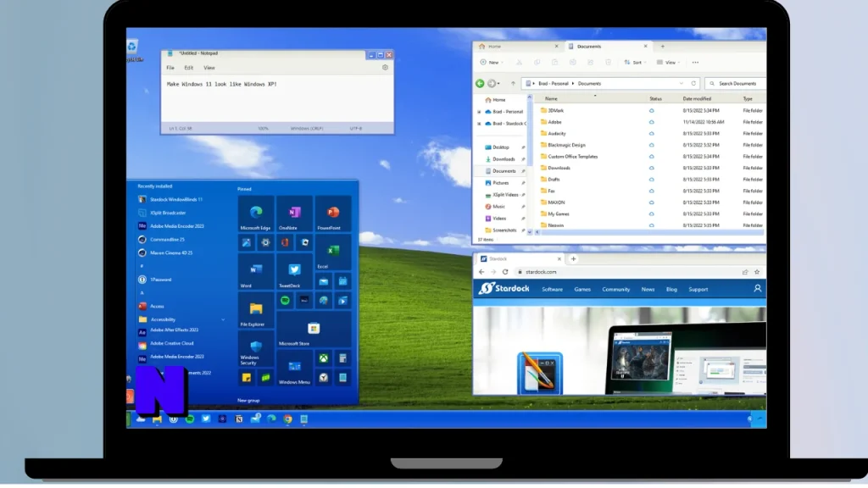Click the Edge icon on the taskbar
Screen dimensions: 868x488
pos(271,419)
